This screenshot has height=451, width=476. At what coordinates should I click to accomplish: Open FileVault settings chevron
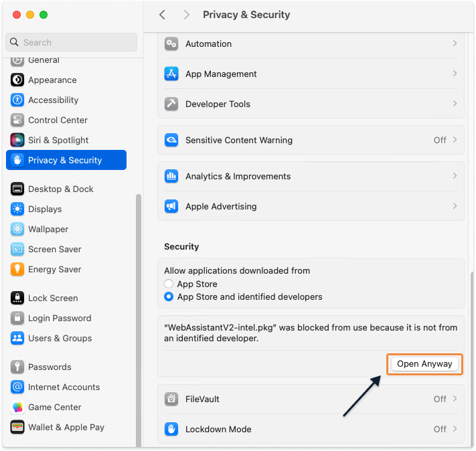tap(455, 399)
